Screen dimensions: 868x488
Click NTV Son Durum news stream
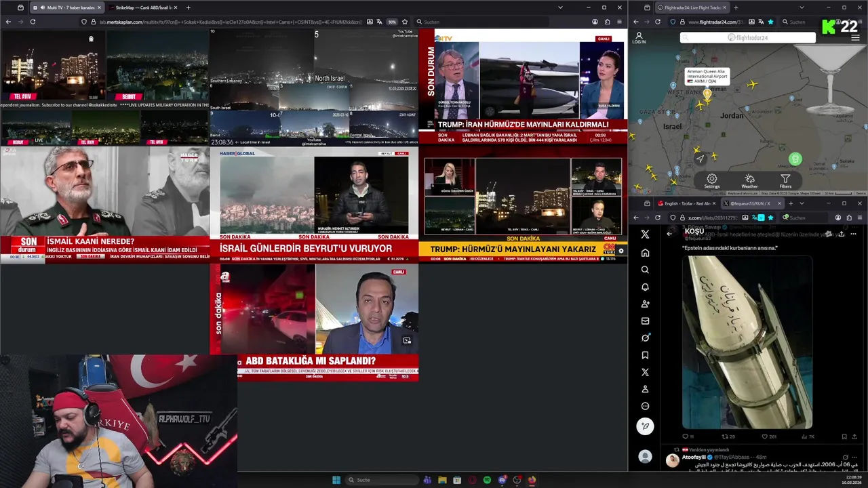click(523, 86)
